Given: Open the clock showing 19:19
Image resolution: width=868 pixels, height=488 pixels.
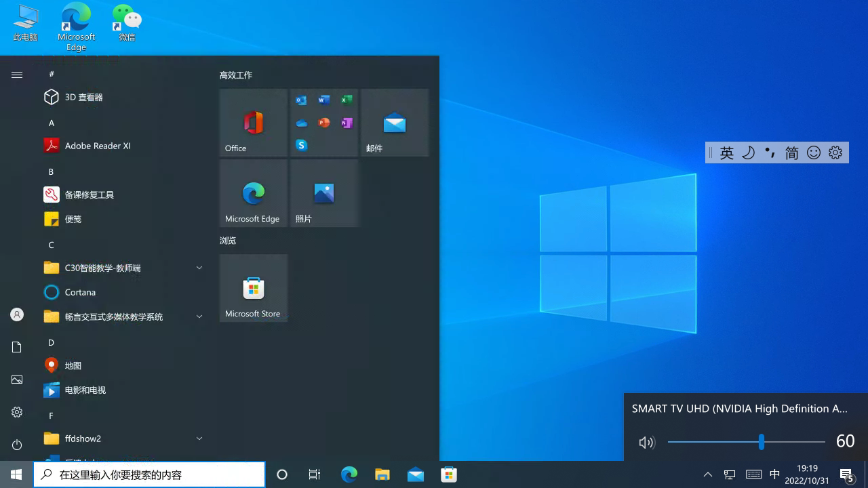Looking at the screenshot, I should [x=807, y=474].
